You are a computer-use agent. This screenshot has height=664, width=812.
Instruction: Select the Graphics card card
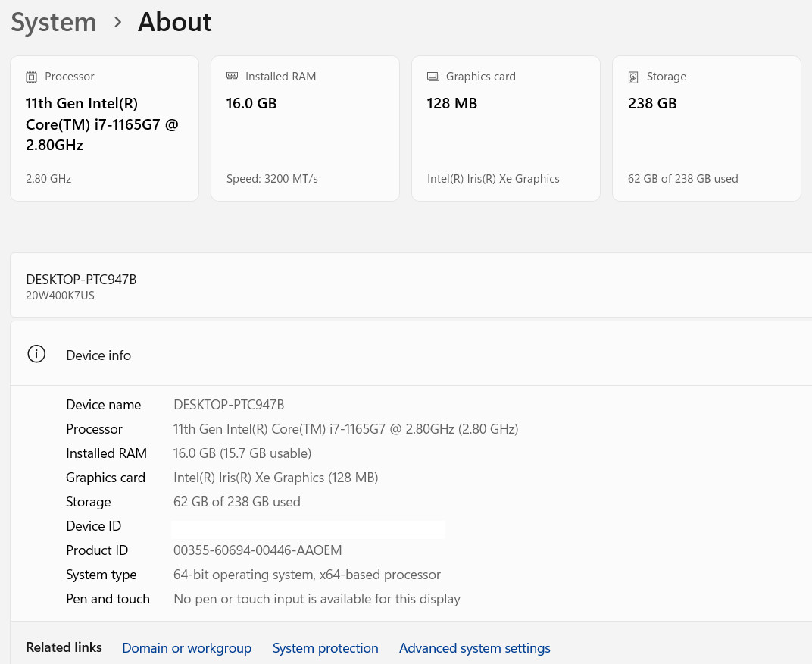tap(506, 129)
